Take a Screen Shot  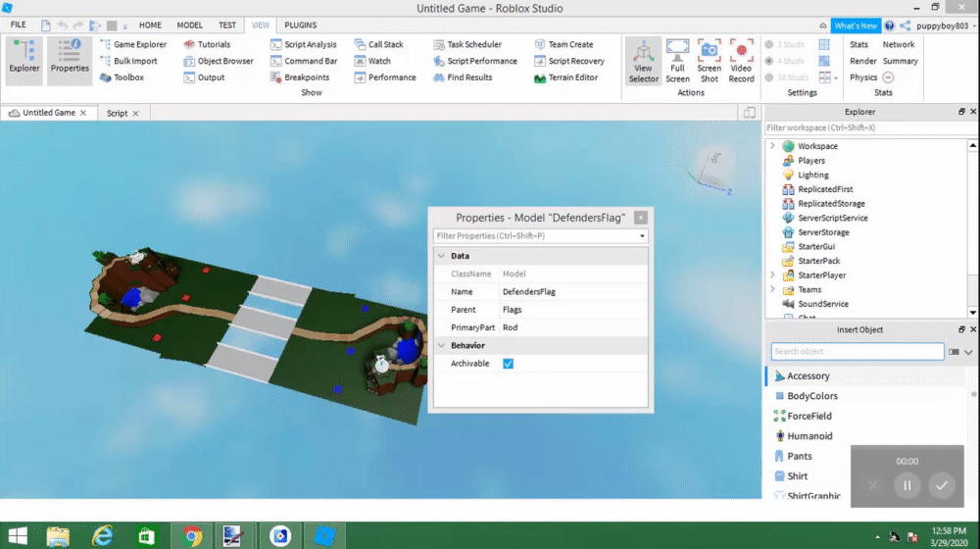(x=709, y=61)
